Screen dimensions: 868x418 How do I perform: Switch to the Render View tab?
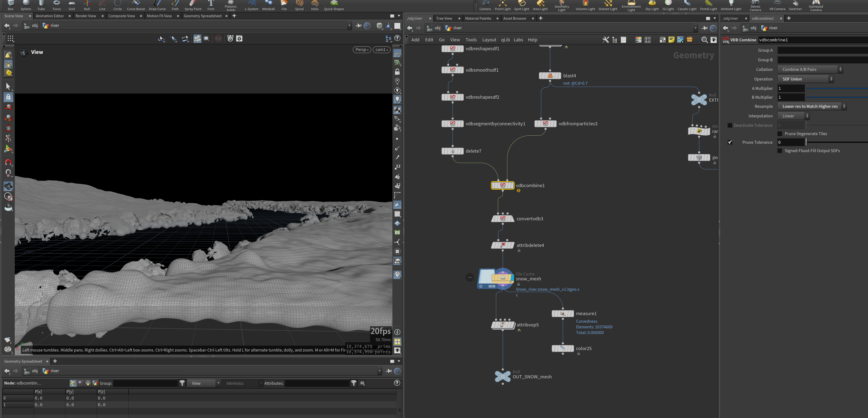click(86, 16)
